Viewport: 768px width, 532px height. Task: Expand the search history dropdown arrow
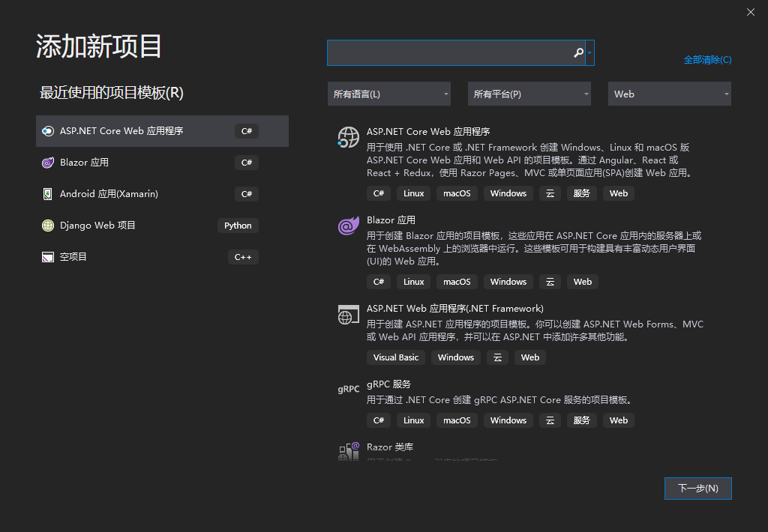589,53
